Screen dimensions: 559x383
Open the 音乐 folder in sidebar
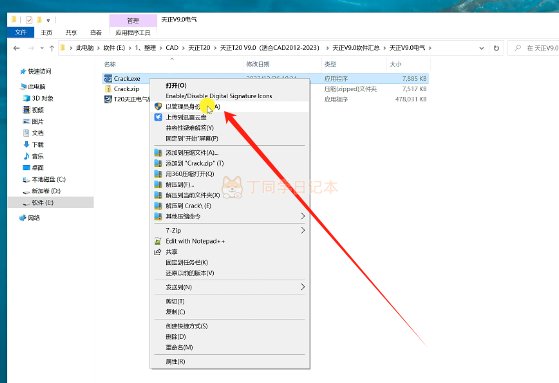click(x=37, y=156)
